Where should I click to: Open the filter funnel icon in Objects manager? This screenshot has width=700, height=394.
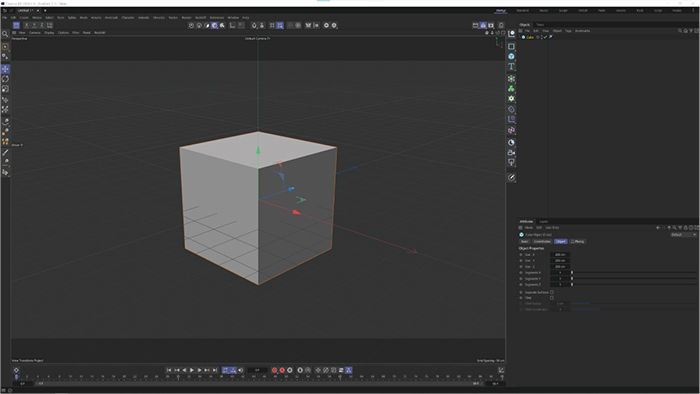[x=691, y=31]
